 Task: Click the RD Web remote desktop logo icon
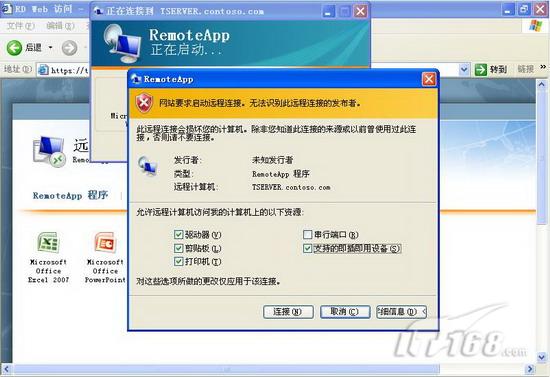tap(49, 151)
